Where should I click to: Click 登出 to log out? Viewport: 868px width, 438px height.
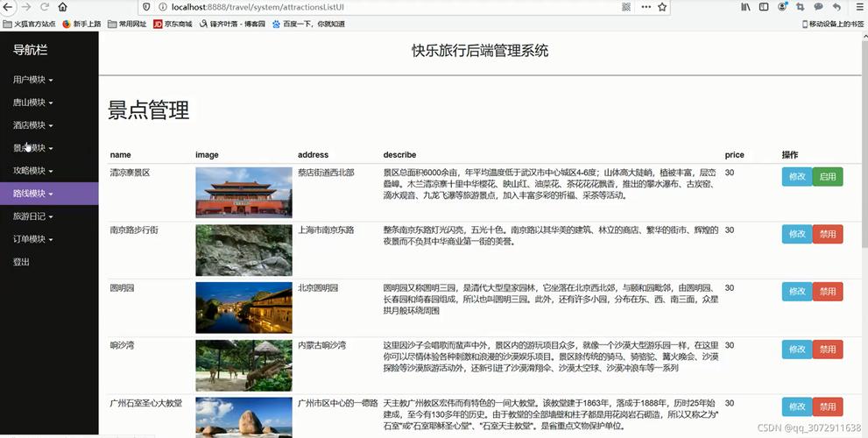(x=22, y=262)
